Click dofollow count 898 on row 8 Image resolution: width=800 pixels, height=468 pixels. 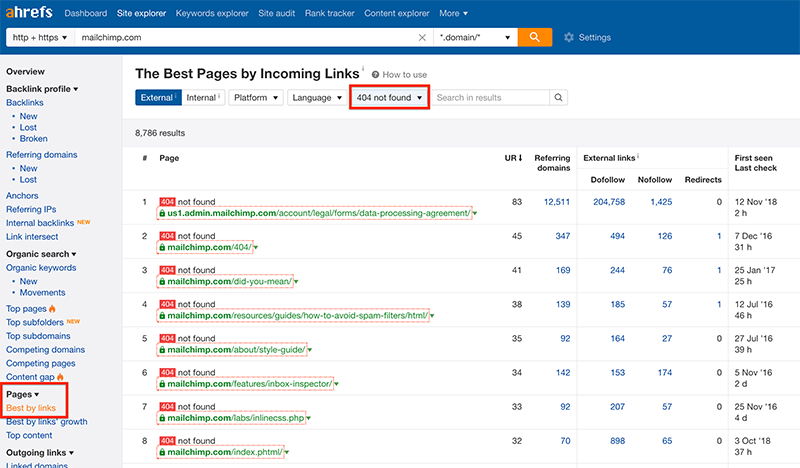(x=617, y=440)
